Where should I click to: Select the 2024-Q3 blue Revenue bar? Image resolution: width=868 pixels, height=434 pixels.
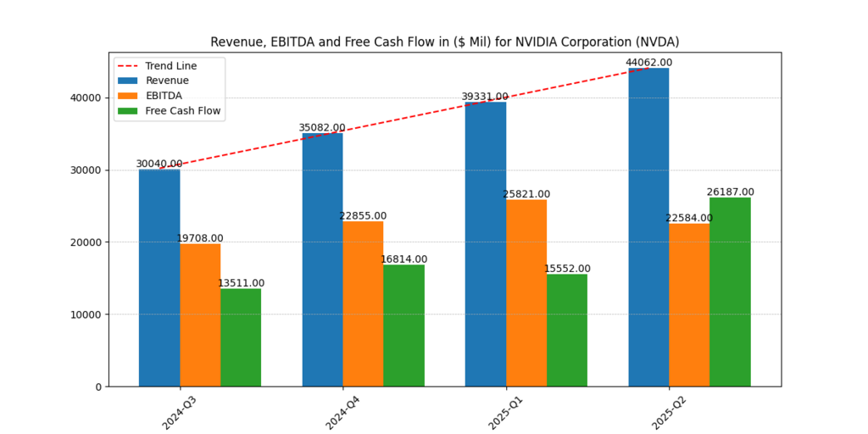pyautogui.click(x=159, y=278)
